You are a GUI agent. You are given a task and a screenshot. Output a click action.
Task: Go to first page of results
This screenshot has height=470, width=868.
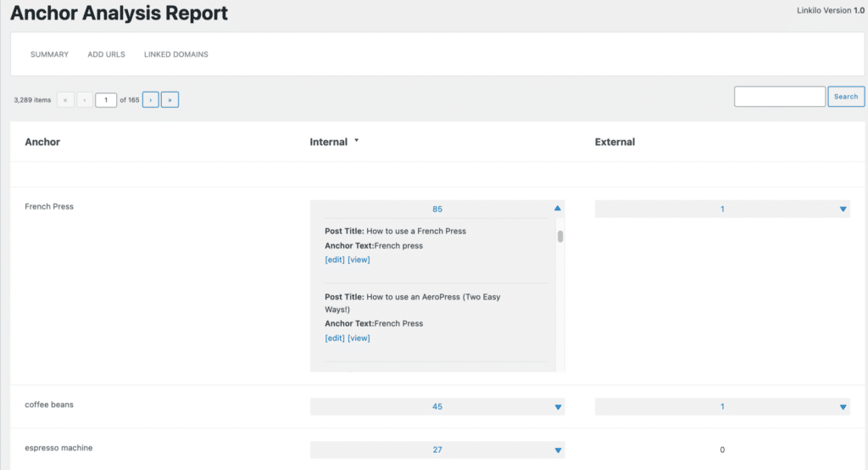tap(65, 100)
